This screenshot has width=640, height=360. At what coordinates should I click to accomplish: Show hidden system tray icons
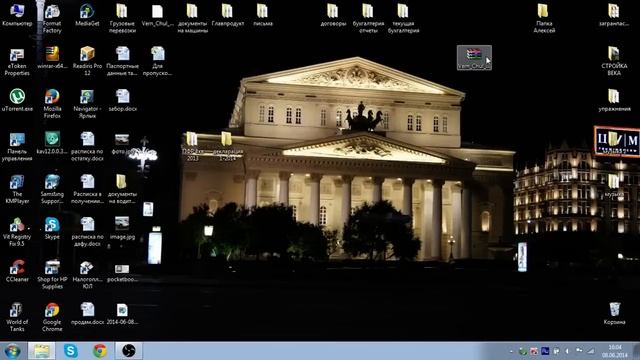[511, 351]
